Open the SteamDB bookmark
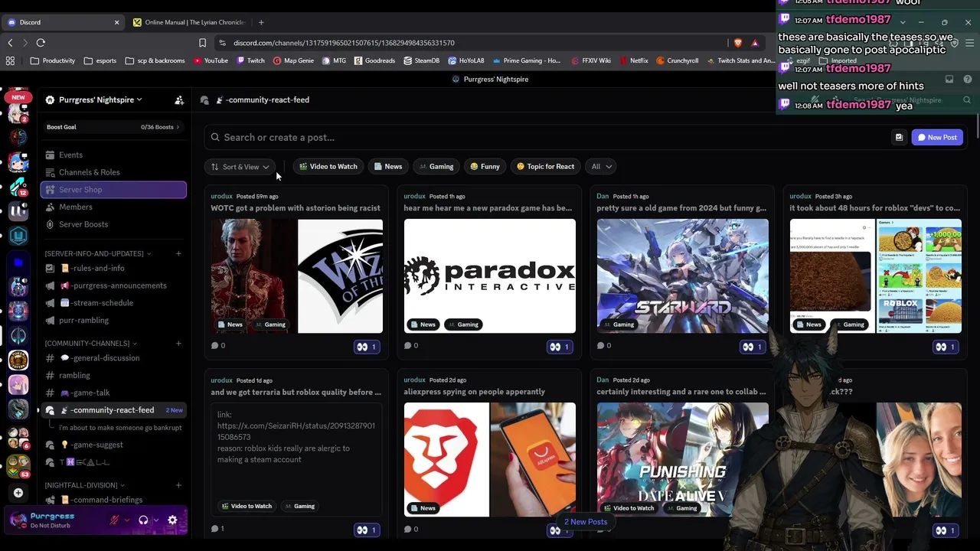Screen dimensions: 980x551 (x=422, y=60)
